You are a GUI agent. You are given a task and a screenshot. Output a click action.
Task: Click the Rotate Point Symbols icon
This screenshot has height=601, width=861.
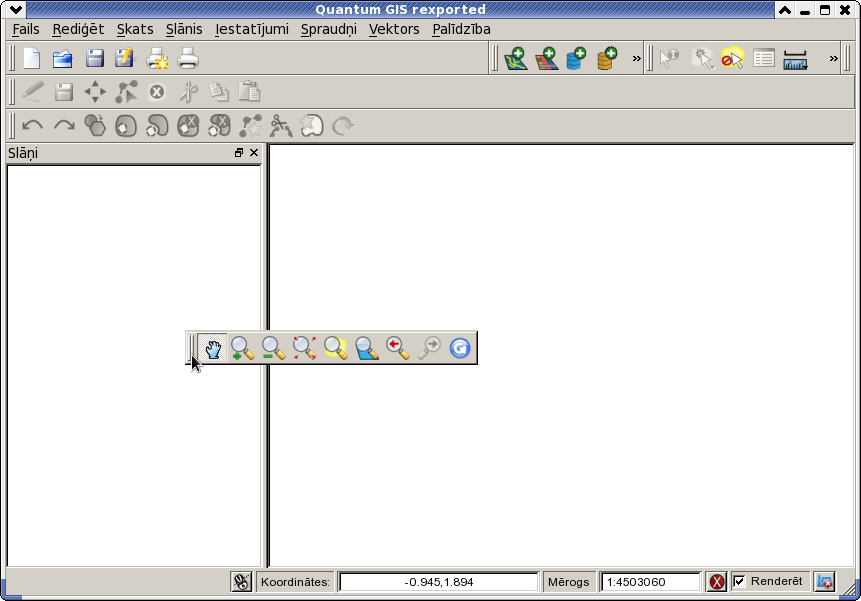343,126
